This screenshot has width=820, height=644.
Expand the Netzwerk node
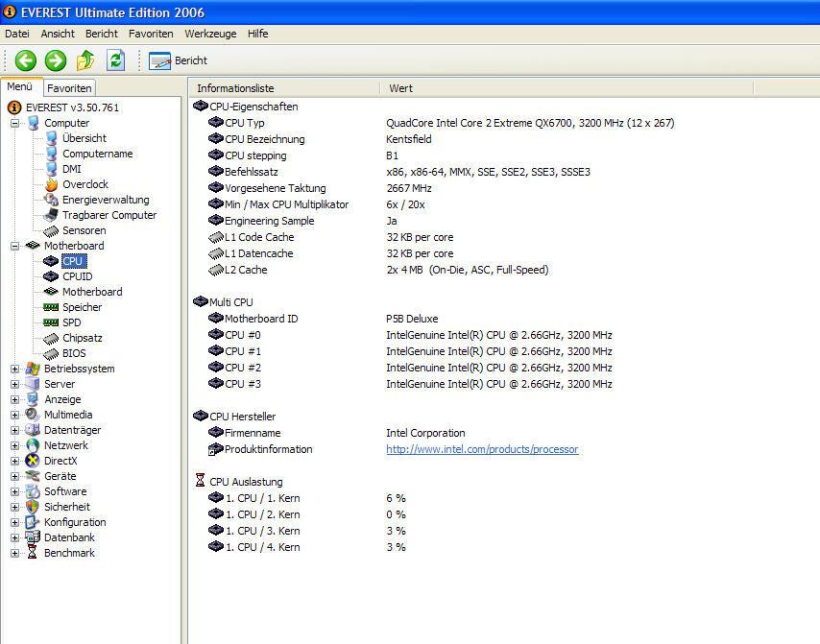click(14, 446)
